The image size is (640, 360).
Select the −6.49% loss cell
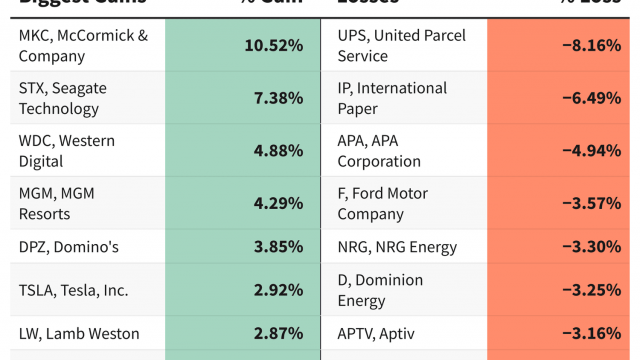click(558, 98)
